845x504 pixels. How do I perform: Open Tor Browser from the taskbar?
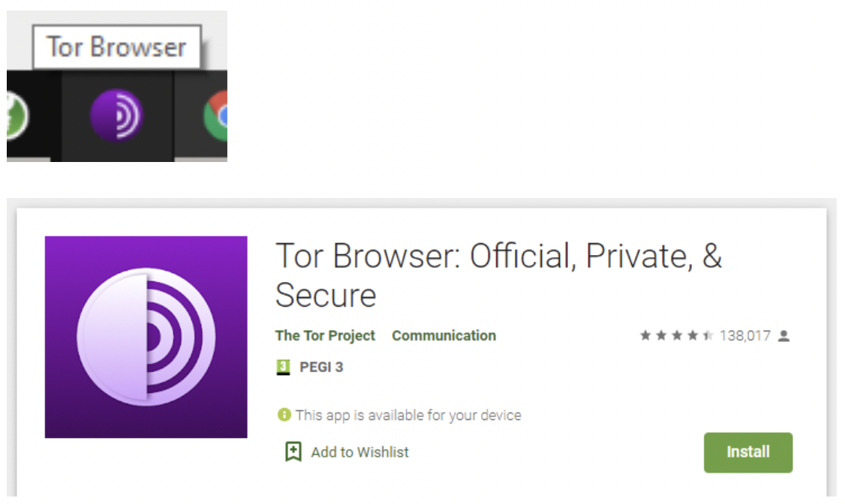116,115
